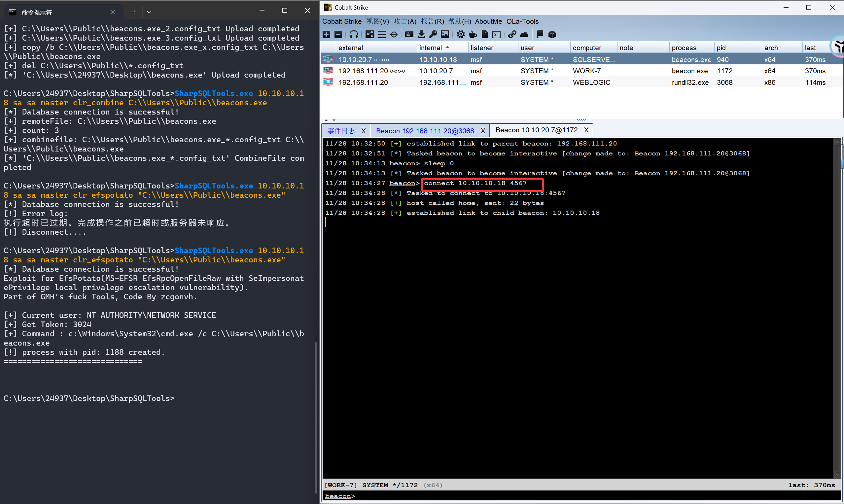Open the screenshots picture icon
844x504 pixels.
coord(445,34)
